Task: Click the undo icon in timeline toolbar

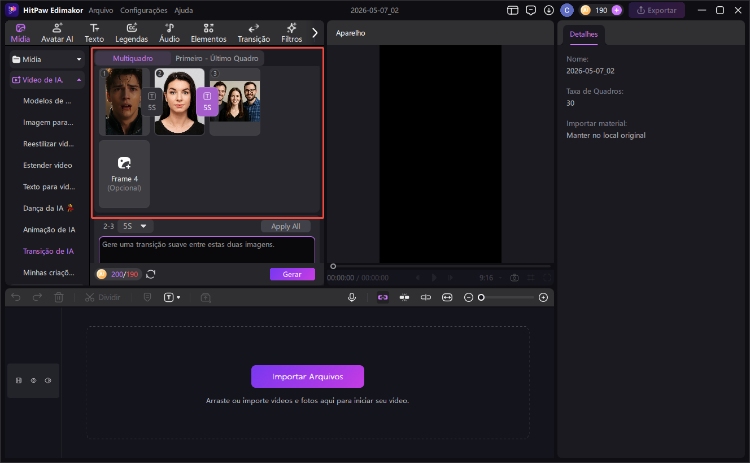Action: click(16, 298)
